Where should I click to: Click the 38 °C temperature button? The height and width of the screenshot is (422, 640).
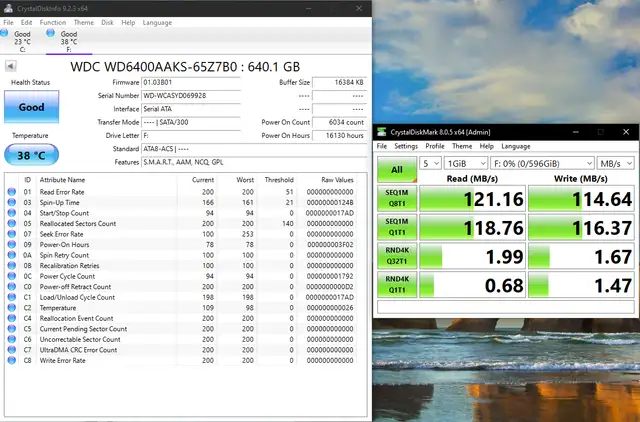31,156
